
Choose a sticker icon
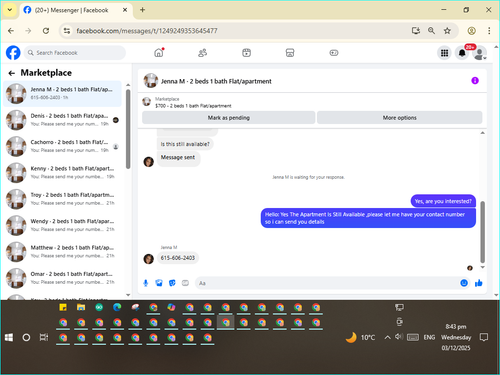pos(172,283)
